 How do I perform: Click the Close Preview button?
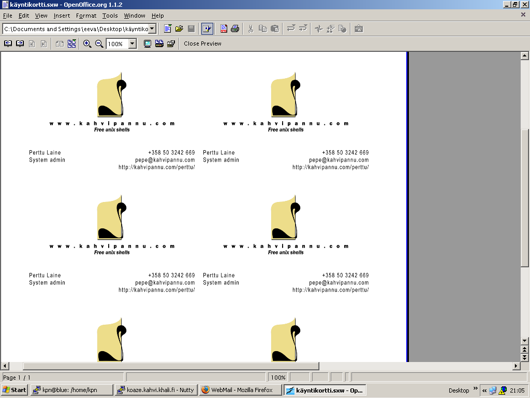[x=202, y=44]
